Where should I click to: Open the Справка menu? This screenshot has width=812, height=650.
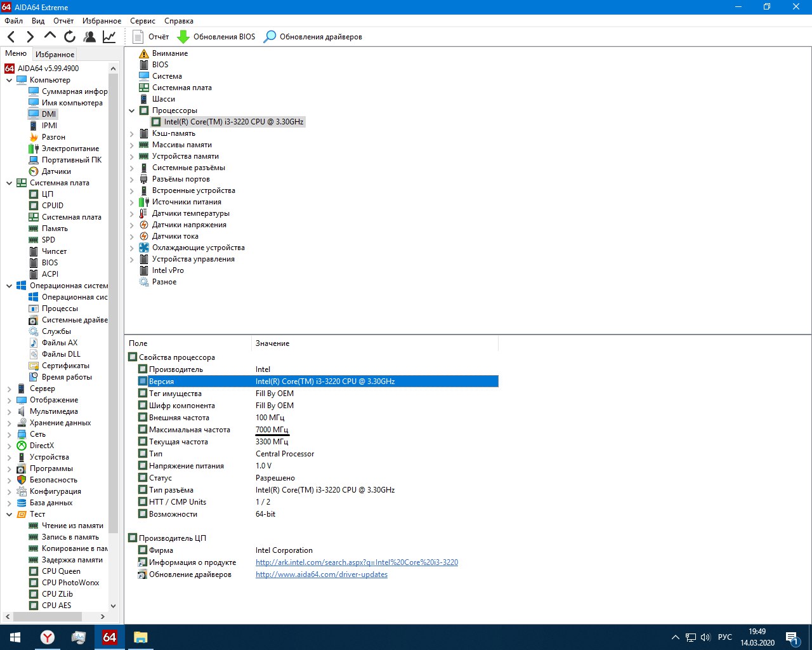(x=179, y=21)
